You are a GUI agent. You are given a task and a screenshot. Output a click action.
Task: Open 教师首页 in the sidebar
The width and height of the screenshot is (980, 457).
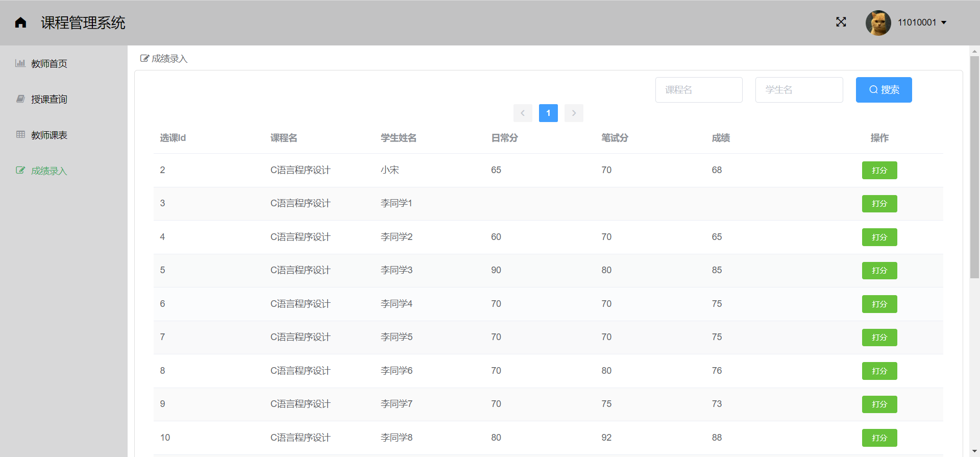click(x=49, y=64)
